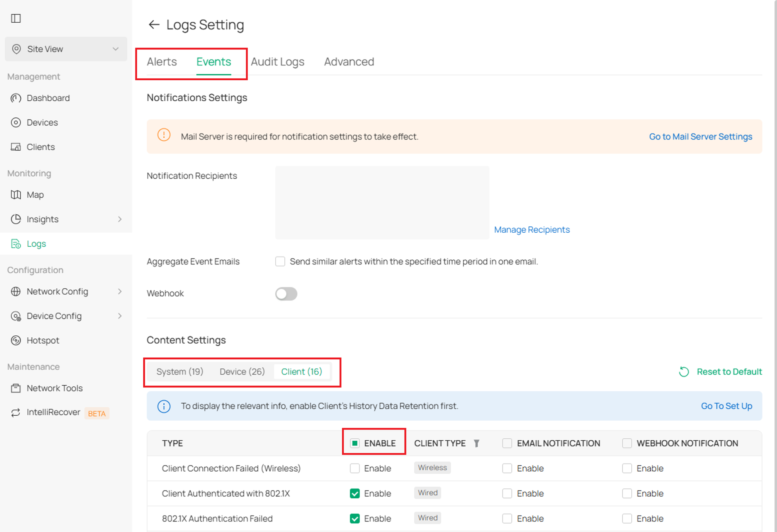Click the Network Config globe icon
The height and width of the screenshot is (532, 777).
(x=16, y=291)
